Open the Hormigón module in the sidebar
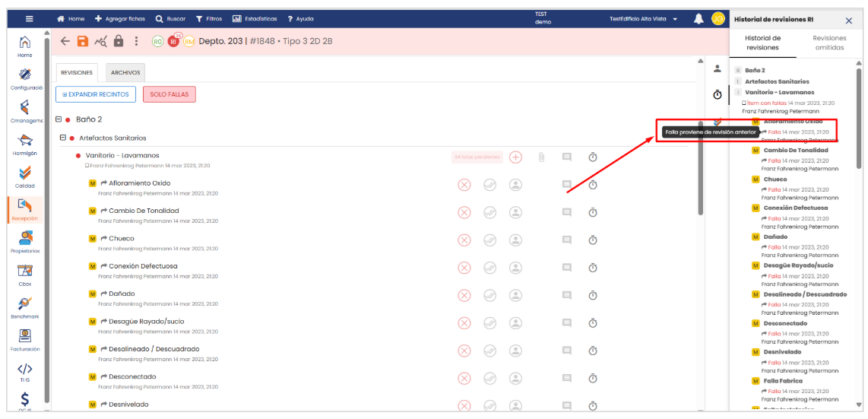The image size is (868, 419). coord(25,143)
